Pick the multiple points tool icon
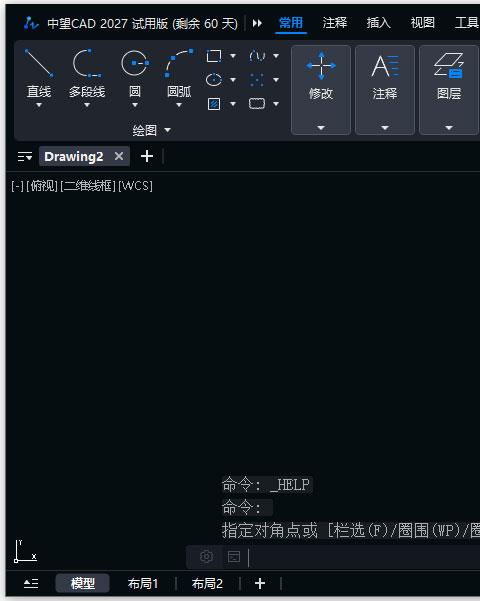The image size is (480, 601). (257, 80)
